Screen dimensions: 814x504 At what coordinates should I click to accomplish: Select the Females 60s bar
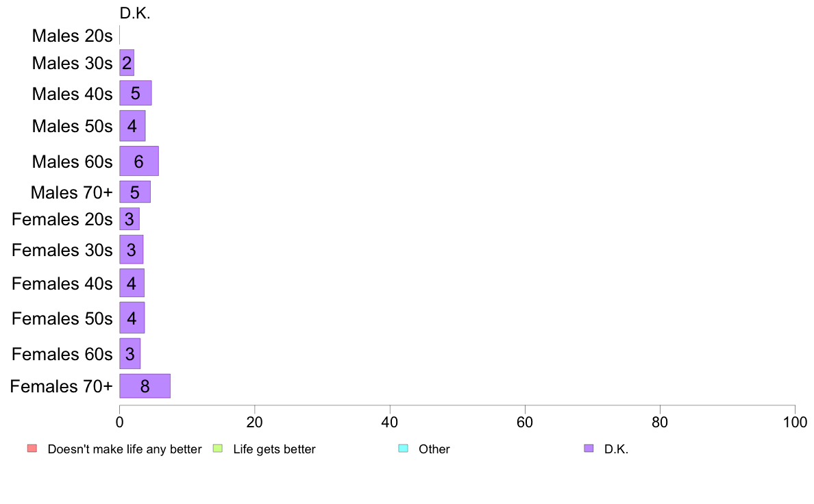129,354
